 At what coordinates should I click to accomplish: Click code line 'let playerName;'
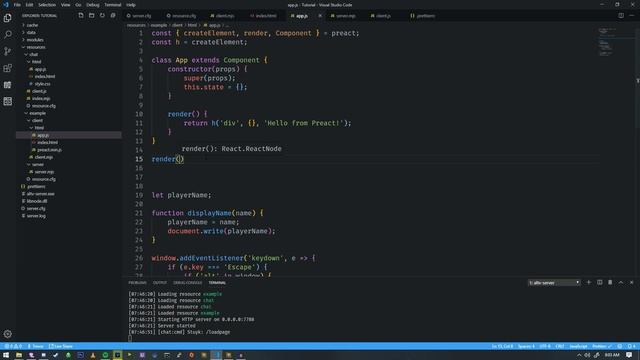[x=182, y=195]
